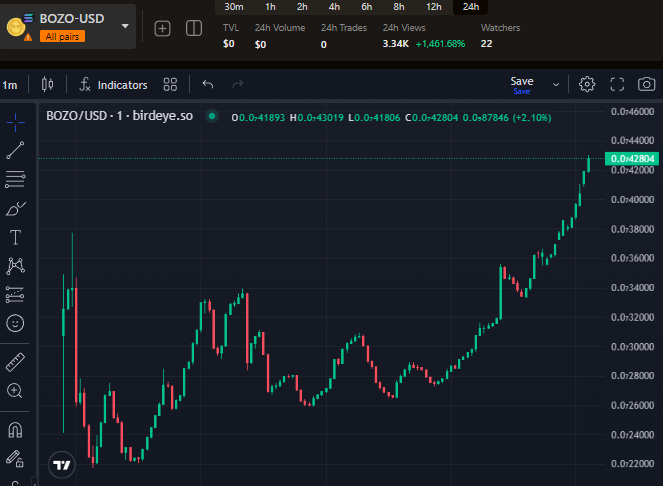Screen dimensions: 663x486
Task: Activate the zoom in tool
Action: click(15, 391)
